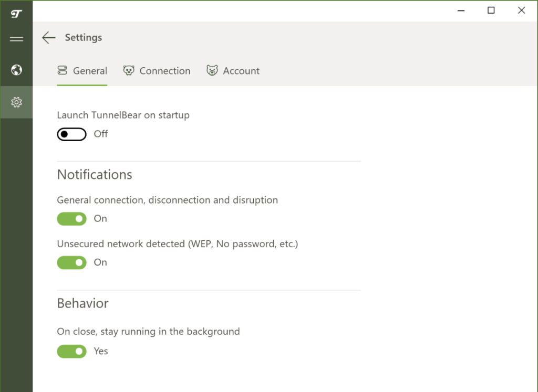538x392 pixels.
Task: Click the 'Launch TunnelBear on startup' label
Action: tap(123, 115)
